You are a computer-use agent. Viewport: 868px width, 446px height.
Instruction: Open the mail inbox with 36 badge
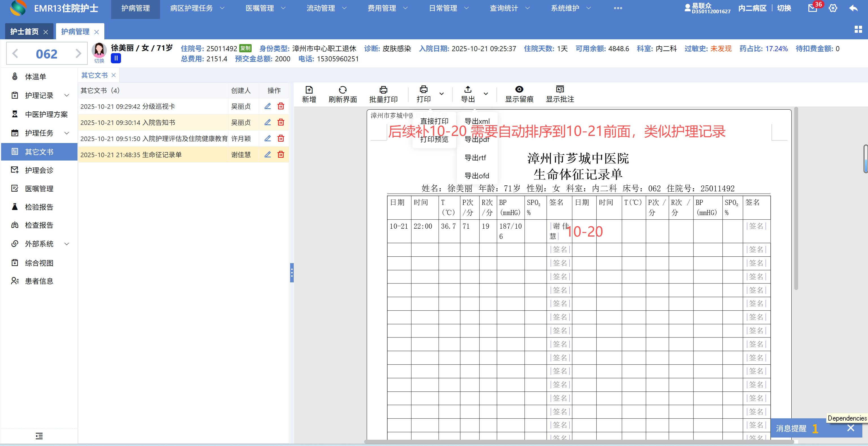click(812, 8)
